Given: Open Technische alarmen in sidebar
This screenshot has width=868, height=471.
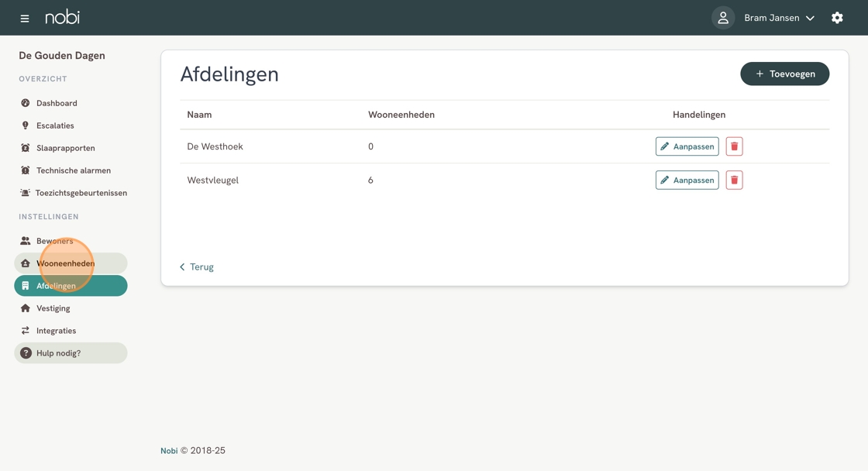Looking at the screenshot, I should tap(73, 170).
